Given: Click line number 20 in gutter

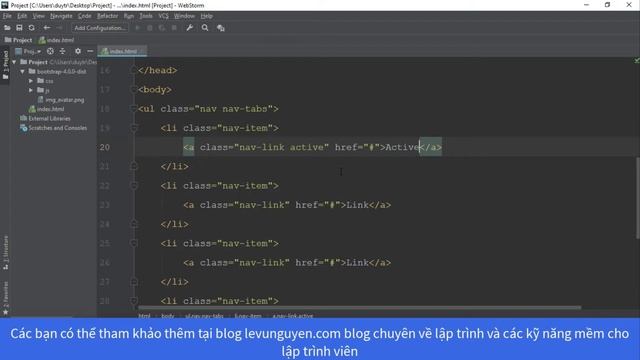Looking at the screenshot, I should click(x=104, y=147).
